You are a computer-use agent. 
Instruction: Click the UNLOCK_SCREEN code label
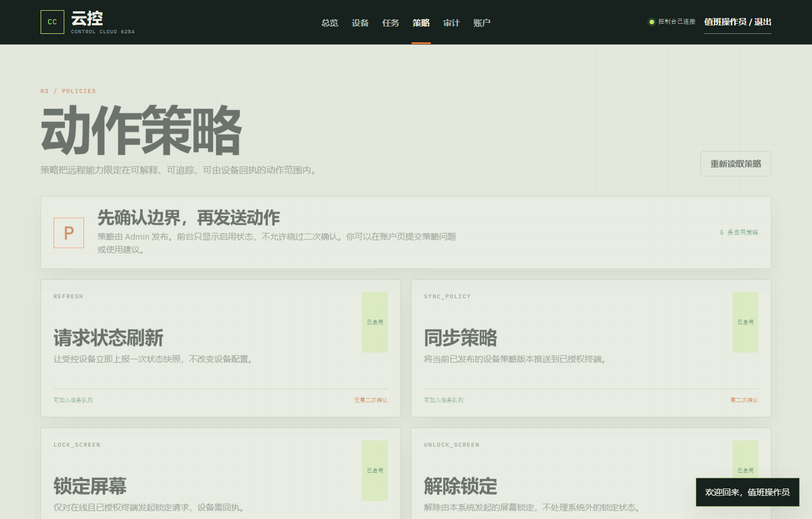452,445
